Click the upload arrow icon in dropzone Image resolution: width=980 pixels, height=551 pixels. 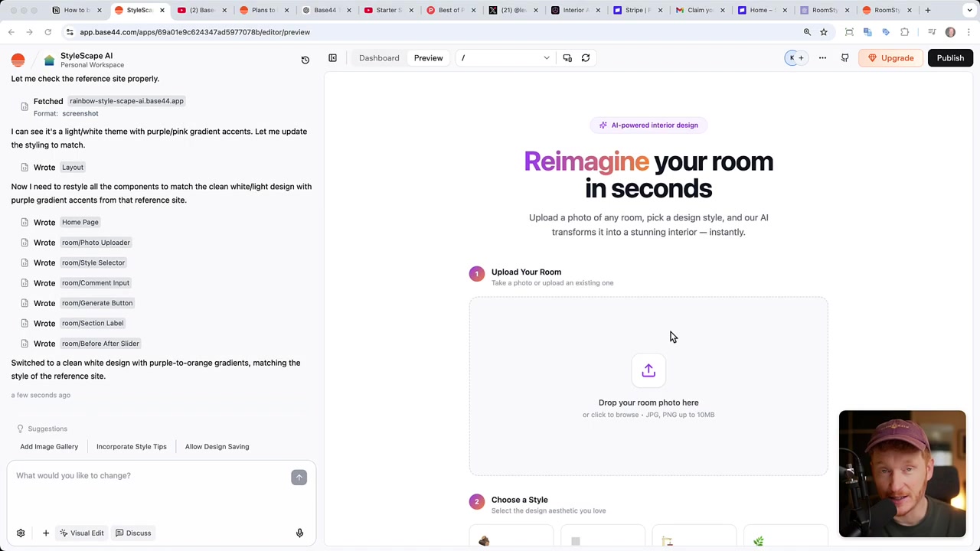coord(648,370)
